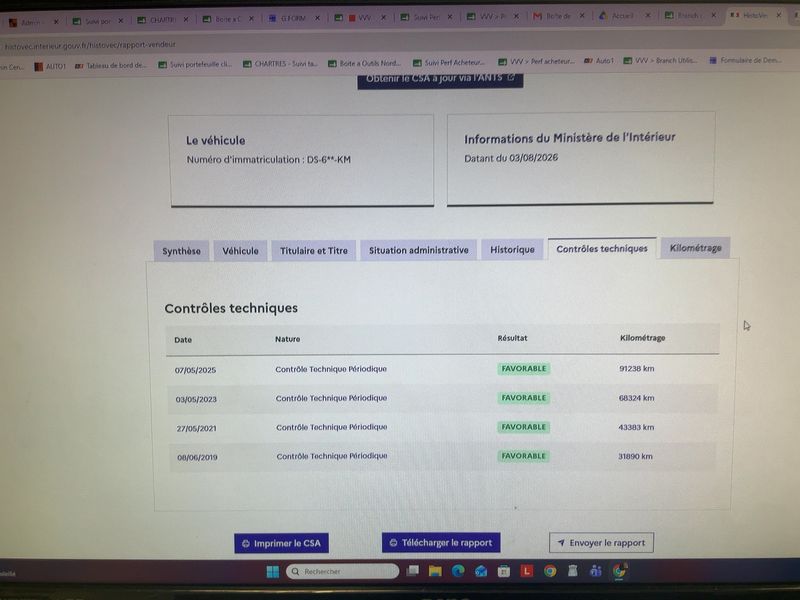
Task: Click the AUTO1 bookmark
Action: coord(50,66)
